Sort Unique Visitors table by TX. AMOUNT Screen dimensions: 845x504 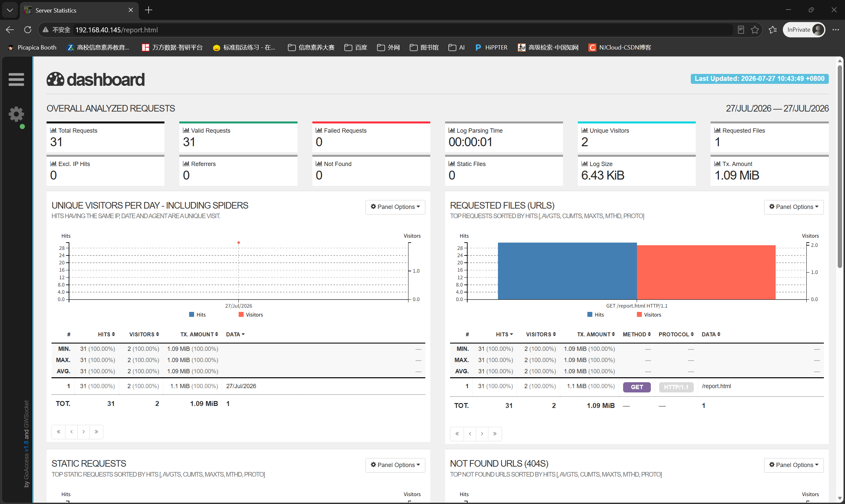pyautogui.click(x=199, y=335)
